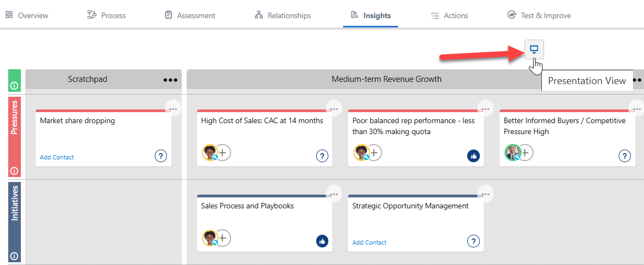Click Add Contact on Strategic Opportunity Management
This screenshot has height=265, width=644.
tap(369, 242)
